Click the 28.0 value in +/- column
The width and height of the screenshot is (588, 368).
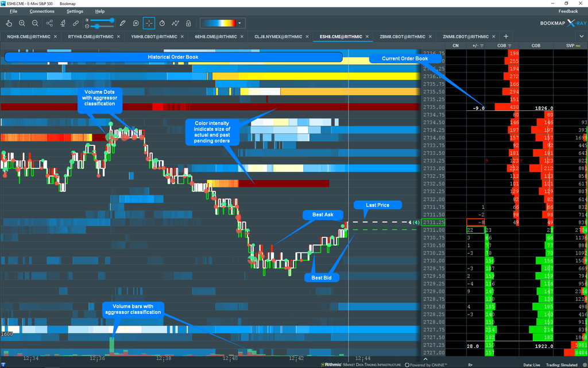pos(473,346)
